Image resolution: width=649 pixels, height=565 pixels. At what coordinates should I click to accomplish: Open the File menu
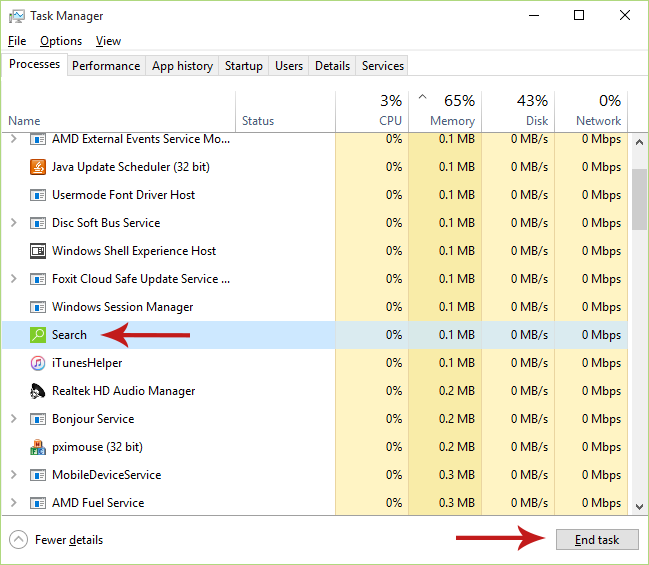[17, 41]
